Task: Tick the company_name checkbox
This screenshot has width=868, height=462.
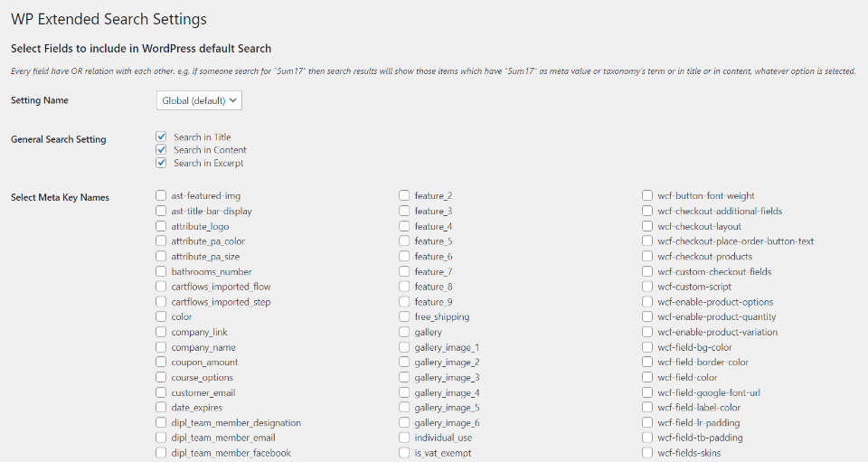Action: (161, 347)
